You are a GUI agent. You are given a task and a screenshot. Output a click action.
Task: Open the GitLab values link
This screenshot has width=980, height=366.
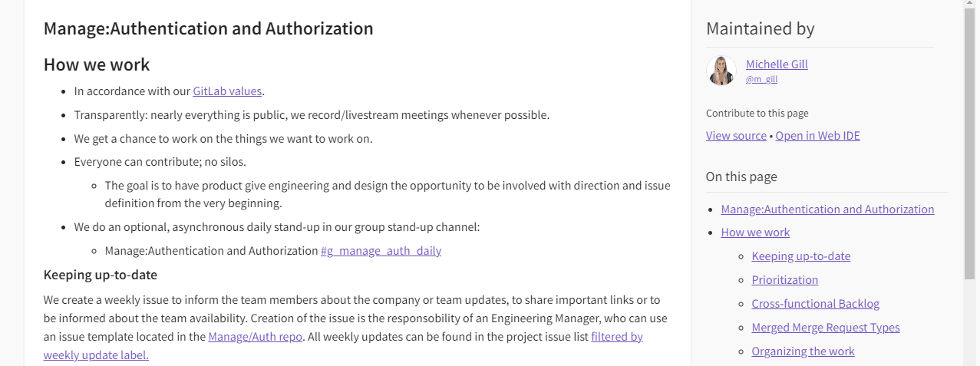click(227, 91)
